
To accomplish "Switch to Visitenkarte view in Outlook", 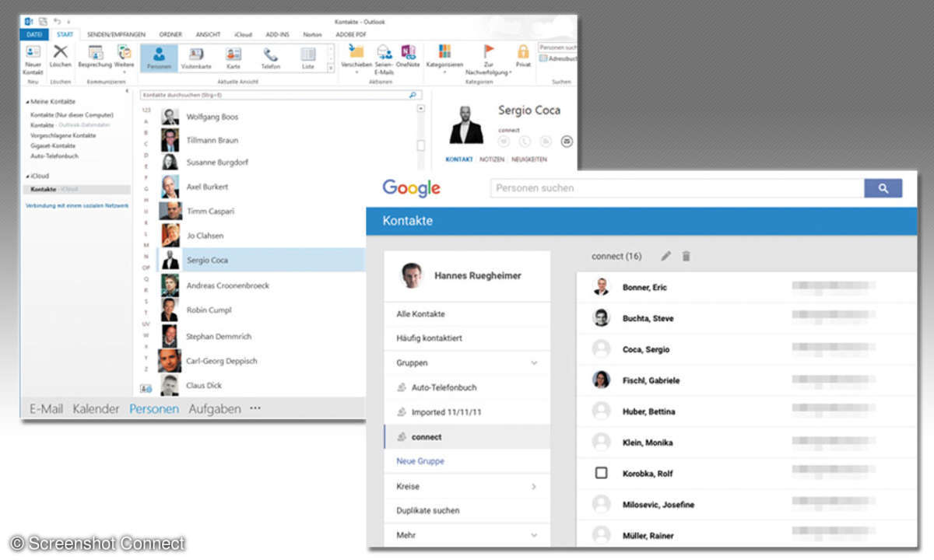I will [196, 54].
